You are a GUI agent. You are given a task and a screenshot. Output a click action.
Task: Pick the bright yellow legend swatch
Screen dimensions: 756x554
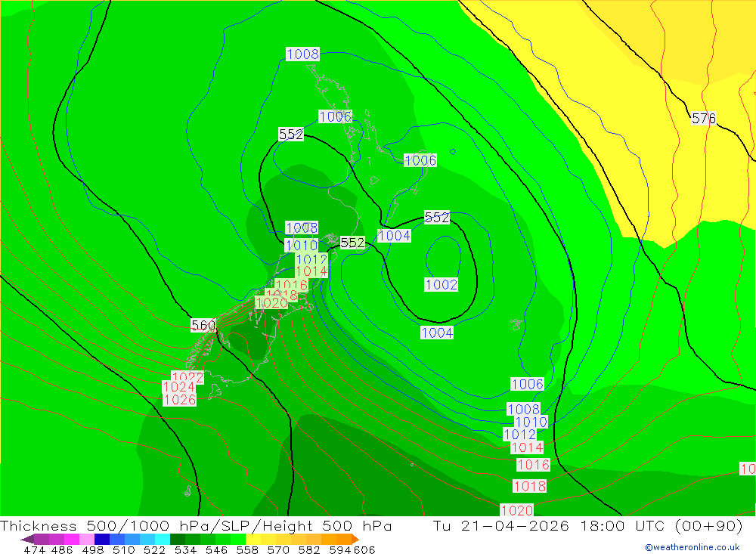(253, 539)
